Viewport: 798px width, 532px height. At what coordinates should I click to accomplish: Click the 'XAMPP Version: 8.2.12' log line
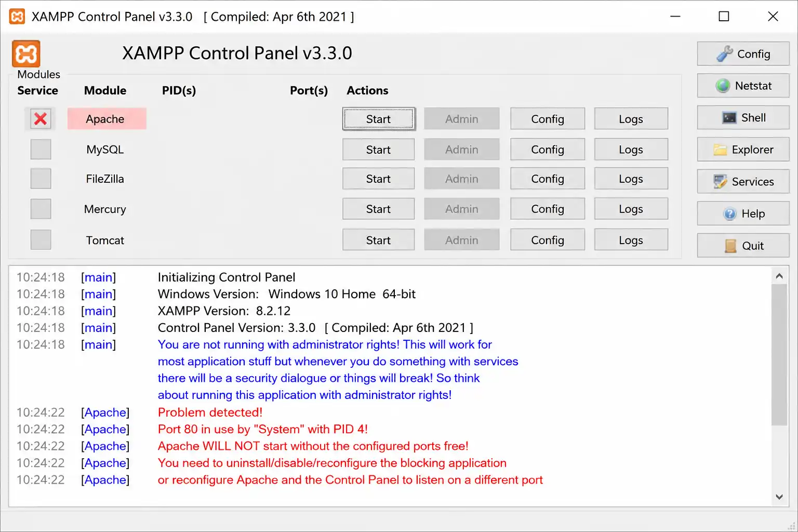224,311
